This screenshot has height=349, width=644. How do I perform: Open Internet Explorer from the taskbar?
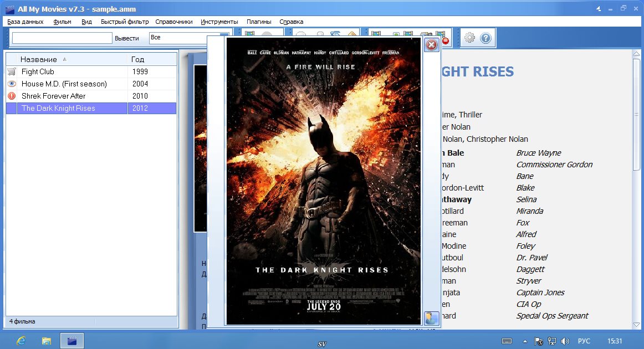[21, 341]
